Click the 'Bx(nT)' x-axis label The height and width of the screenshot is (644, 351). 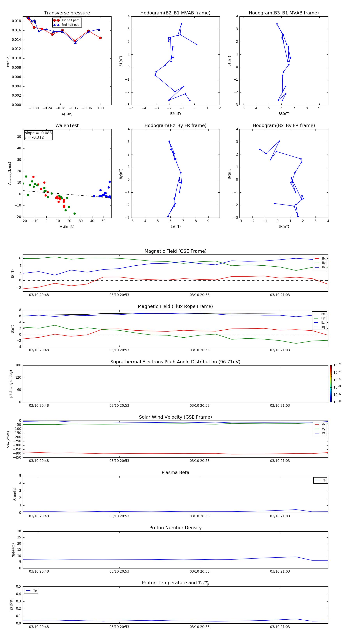point(284,227)
